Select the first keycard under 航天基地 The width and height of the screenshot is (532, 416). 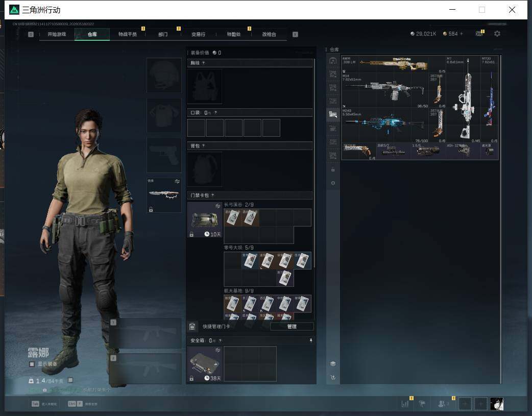pyautogui.click(x=232, y=304)
